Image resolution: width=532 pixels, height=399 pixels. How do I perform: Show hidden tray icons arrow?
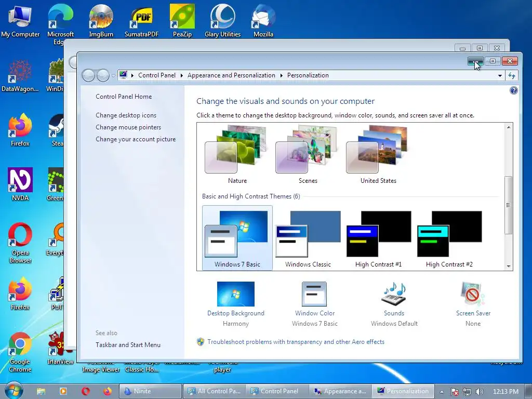tap(442, 392)
